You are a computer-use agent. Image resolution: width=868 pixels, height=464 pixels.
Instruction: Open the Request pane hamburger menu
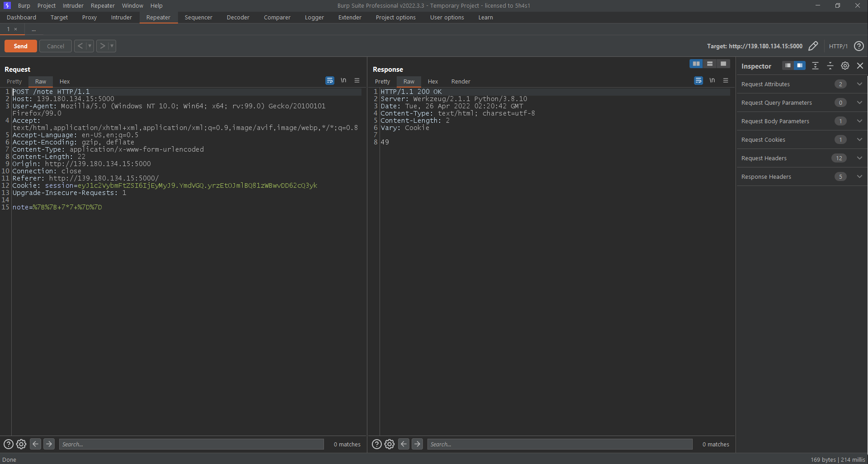(x=357, y=80)
